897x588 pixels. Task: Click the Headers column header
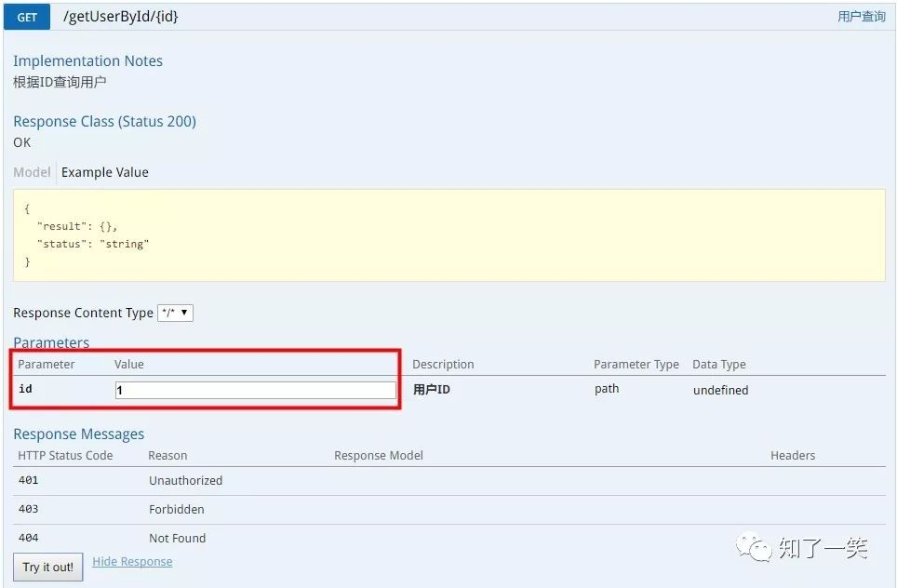pyautogui.click(x=793, y=455)
